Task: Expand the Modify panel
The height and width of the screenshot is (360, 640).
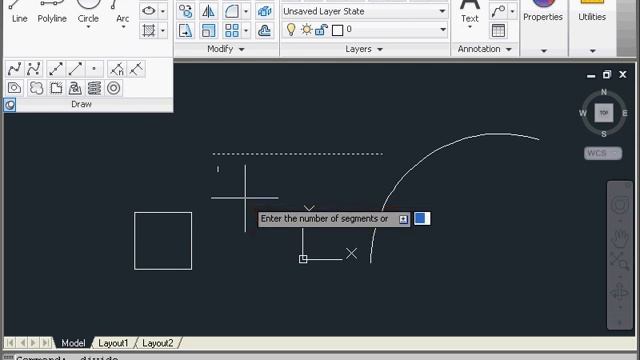Action: tap(226, 49)
